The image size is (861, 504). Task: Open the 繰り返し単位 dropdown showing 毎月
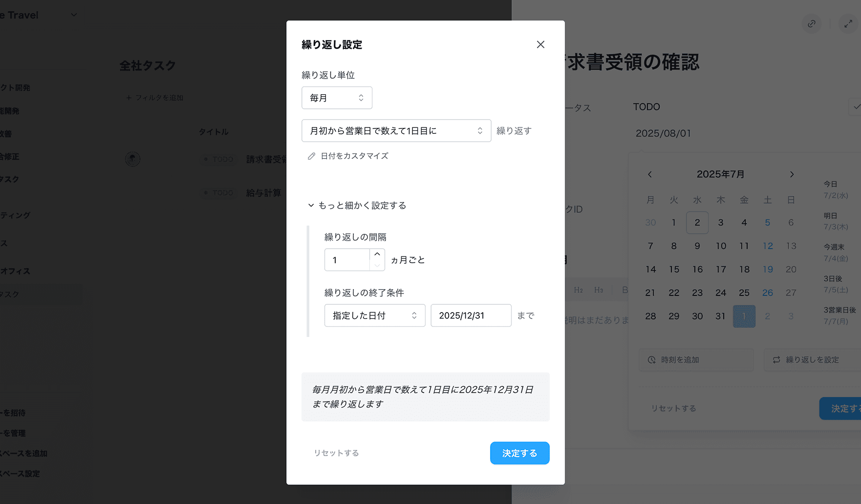[337, 98]
